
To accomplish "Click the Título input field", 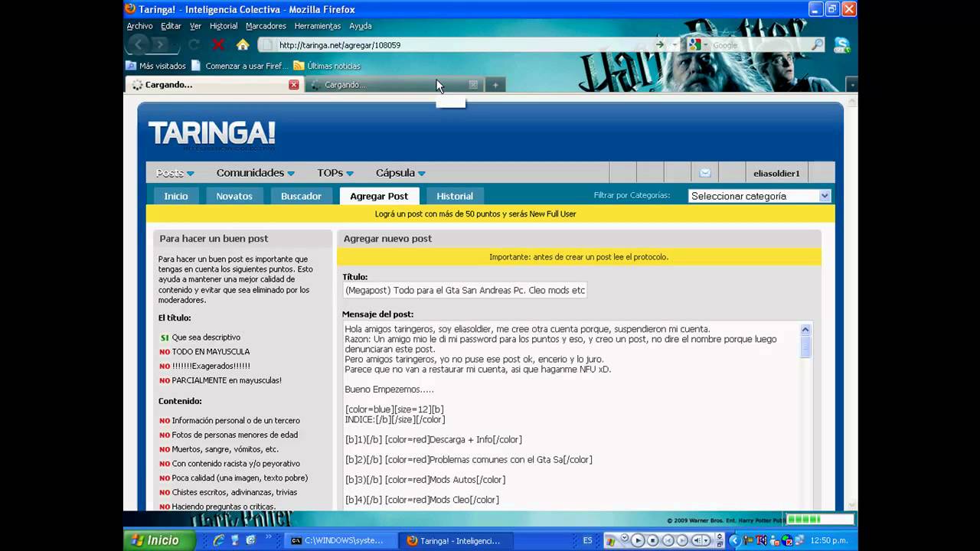I will (x=465, y=290).
